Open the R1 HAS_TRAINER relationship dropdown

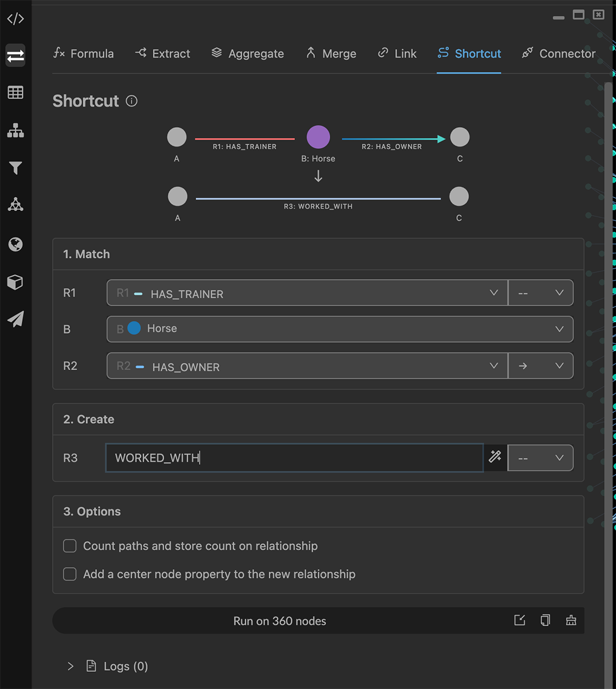[307, 293]
